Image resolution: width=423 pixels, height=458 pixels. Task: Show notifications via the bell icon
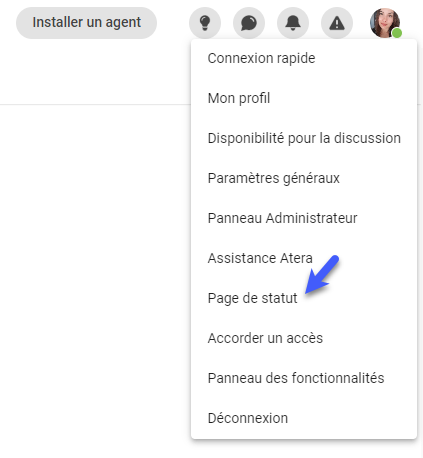pos(293,23)
